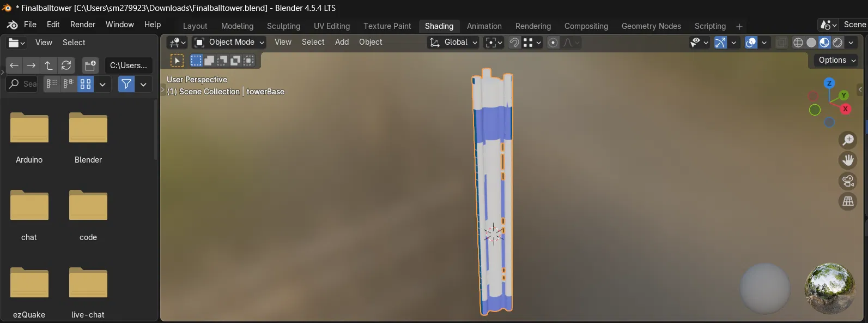Click the file search field

(22, 84)
